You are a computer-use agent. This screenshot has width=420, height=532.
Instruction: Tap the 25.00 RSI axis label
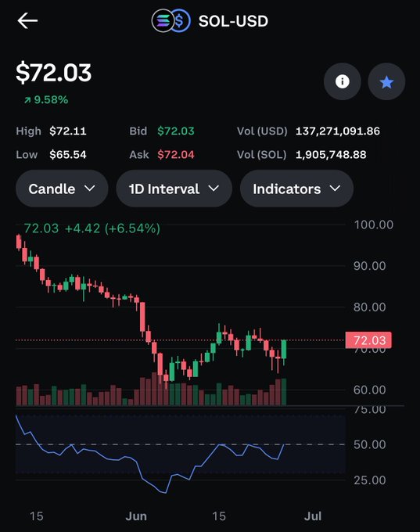(x=369, y=480)
